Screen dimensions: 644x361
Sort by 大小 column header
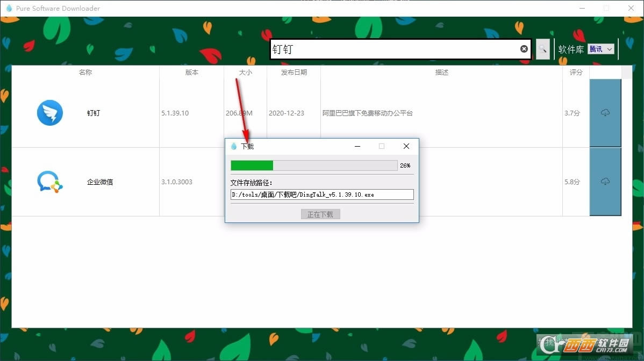pyautogui.click(x=245, y=72)
